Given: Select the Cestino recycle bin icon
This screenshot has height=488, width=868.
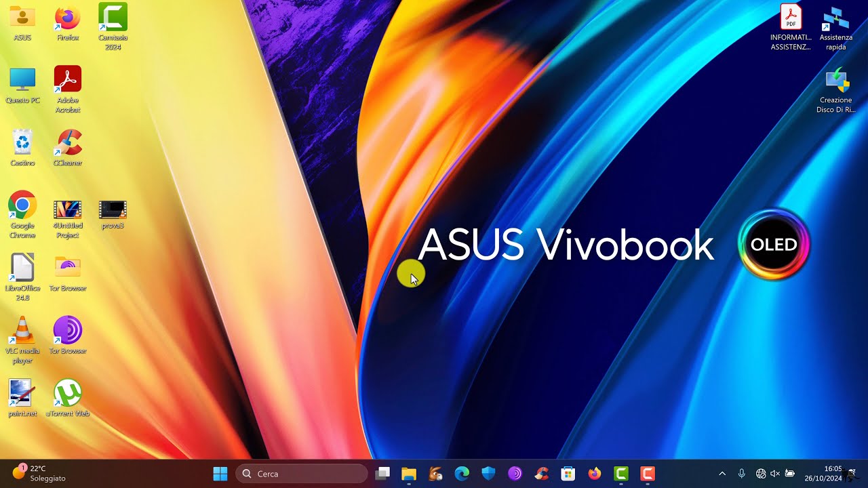Looking at the screenshot, I should click(x=22, y=148).
